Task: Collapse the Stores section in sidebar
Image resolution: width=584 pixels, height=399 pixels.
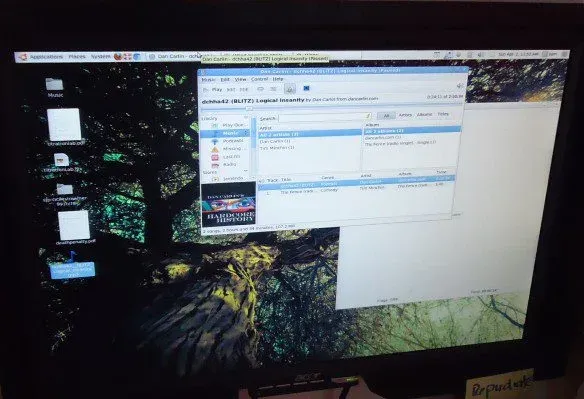Action: [246, 171]
